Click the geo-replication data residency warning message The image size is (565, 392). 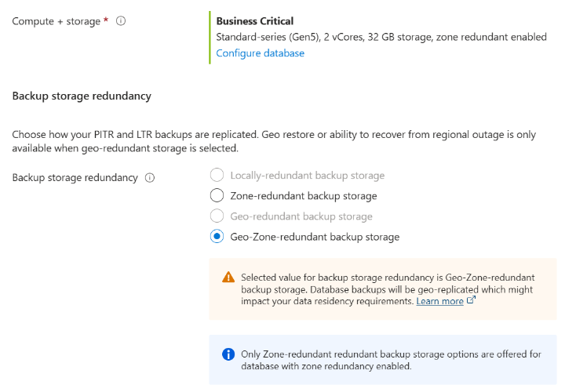(x=388, y=289)
